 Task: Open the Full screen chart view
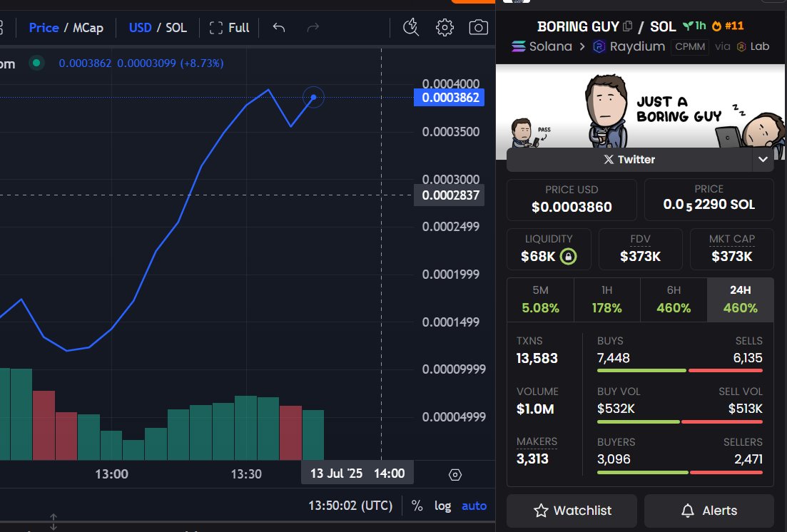229,28
